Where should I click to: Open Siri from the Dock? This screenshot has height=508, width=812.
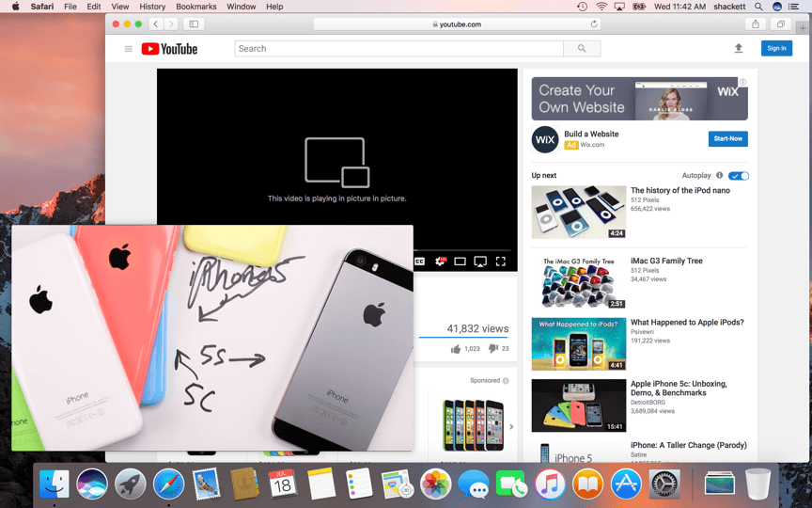pyautogui.click(x=92, y=484)
